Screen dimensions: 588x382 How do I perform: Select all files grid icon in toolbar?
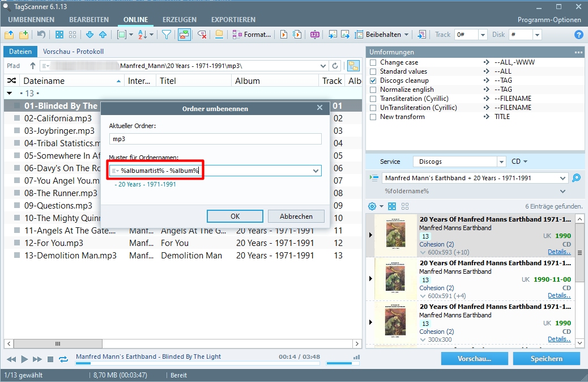59,35
